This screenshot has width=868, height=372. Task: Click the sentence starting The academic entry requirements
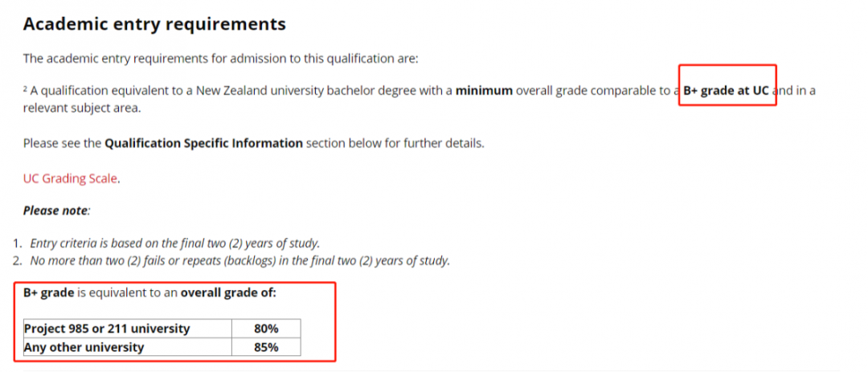pos(220,58)
